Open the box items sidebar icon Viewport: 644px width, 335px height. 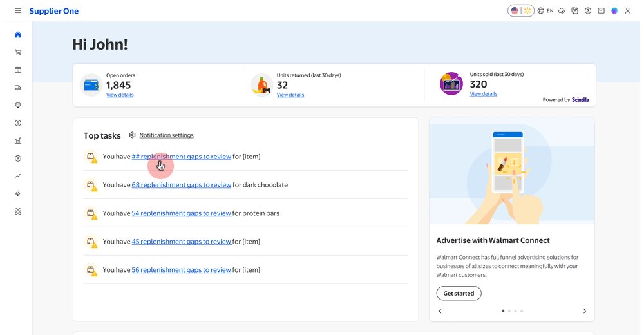click(18, 70)
